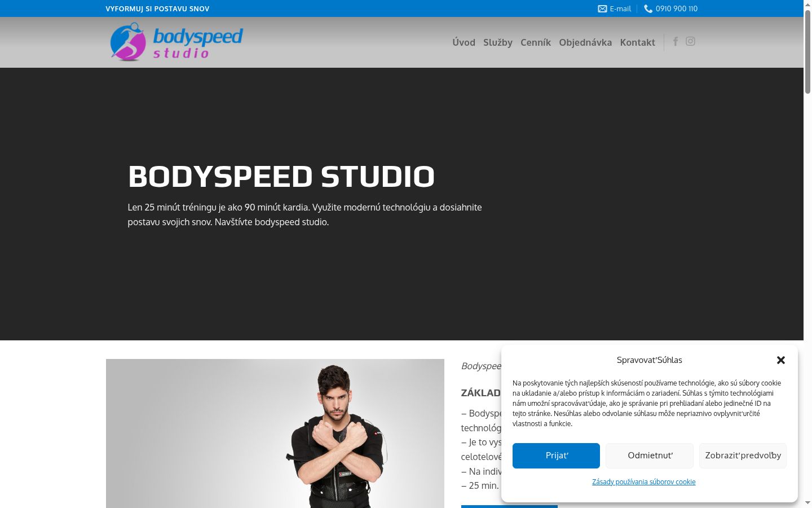812x508 pixels.
Task: Open the Facebook page icon
Action: [x=676, y=41]
